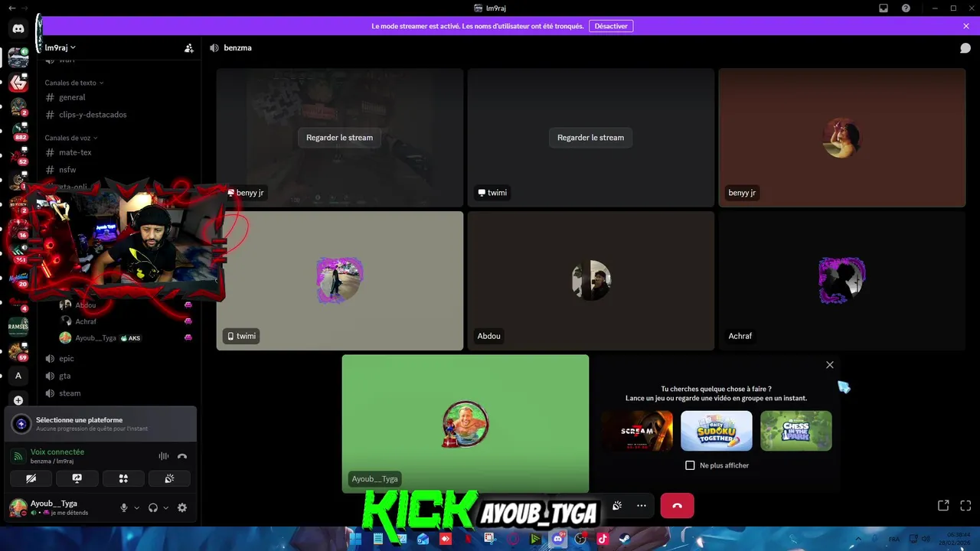The image size is (980, 551).
Task: Open the Discord inbox icon in title bar
Action: click(884, 8)
